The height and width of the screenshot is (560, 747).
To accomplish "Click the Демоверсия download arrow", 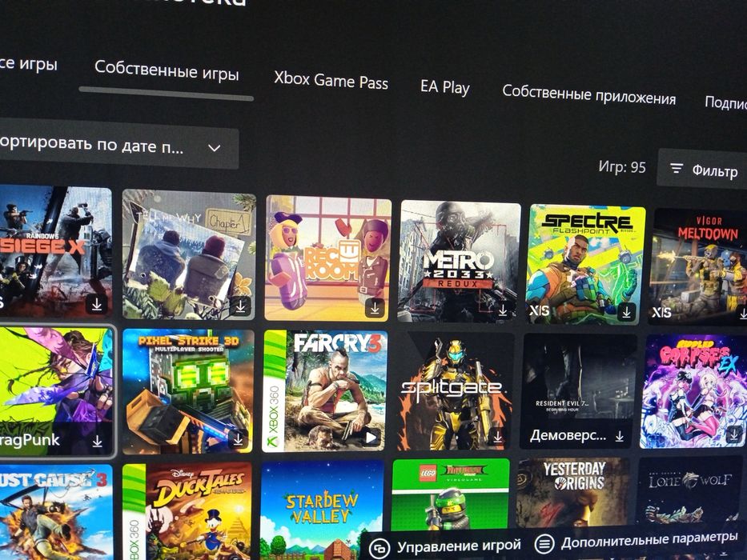I will coord(619,436).
